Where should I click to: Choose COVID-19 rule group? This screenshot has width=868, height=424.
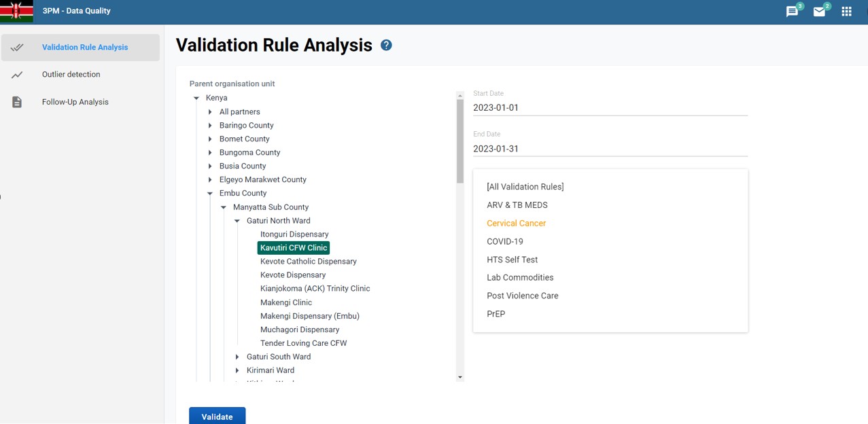point(505,241)
